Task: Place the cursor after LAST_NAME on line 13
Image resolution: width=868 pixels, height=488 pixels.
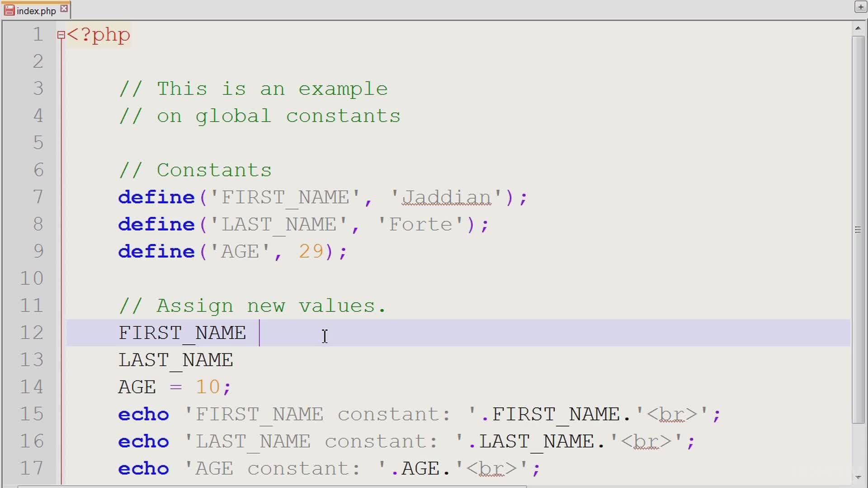Action: pyautogui.click(x=234, y=360)
